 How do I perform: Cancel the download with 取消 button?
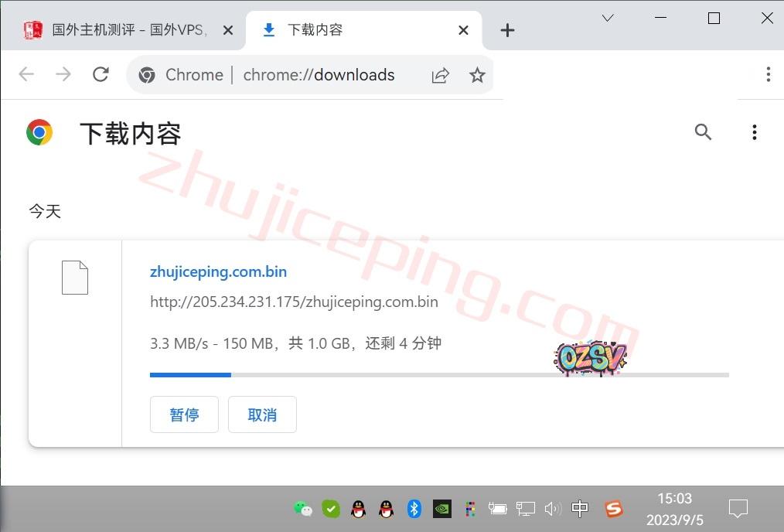262,414
